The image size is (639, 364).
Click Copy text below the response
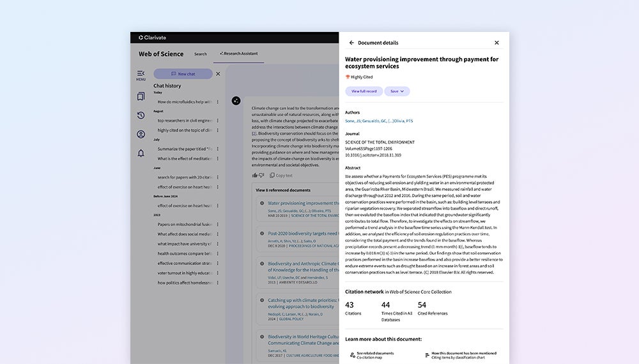coord(281,175)
